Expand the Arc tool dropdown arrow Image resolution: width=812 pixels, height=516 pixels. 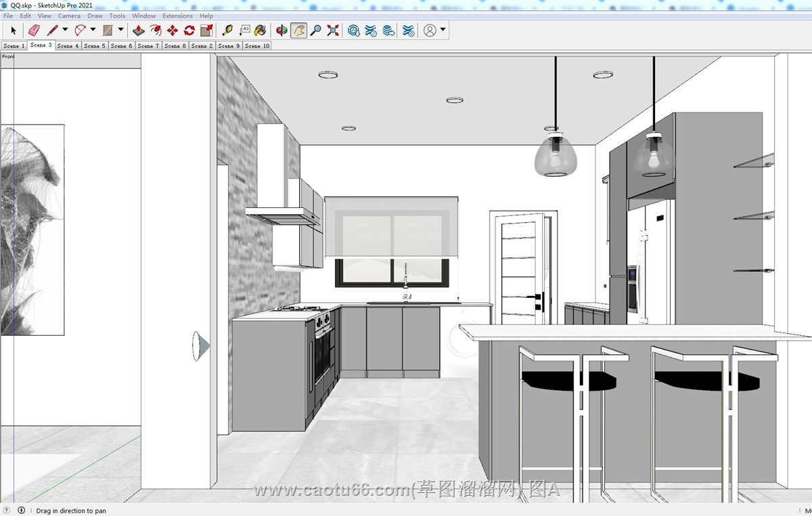[x=93, y=30]
